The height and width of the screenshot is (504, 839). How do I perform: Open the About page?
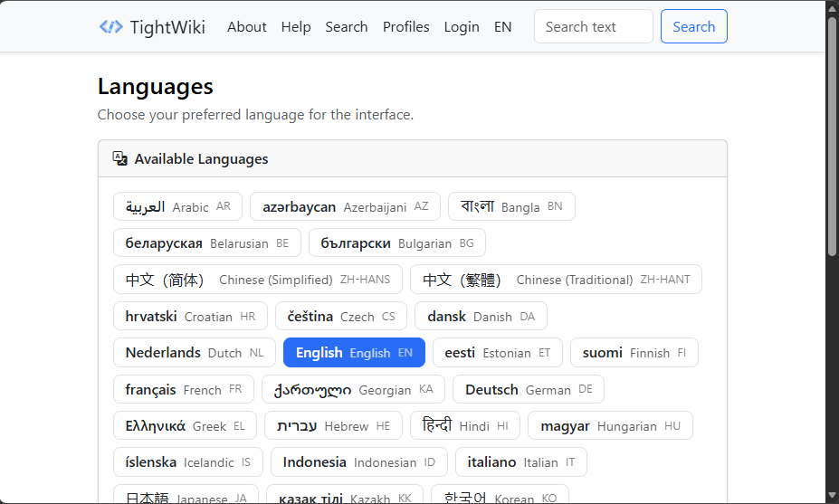point(247,27)
